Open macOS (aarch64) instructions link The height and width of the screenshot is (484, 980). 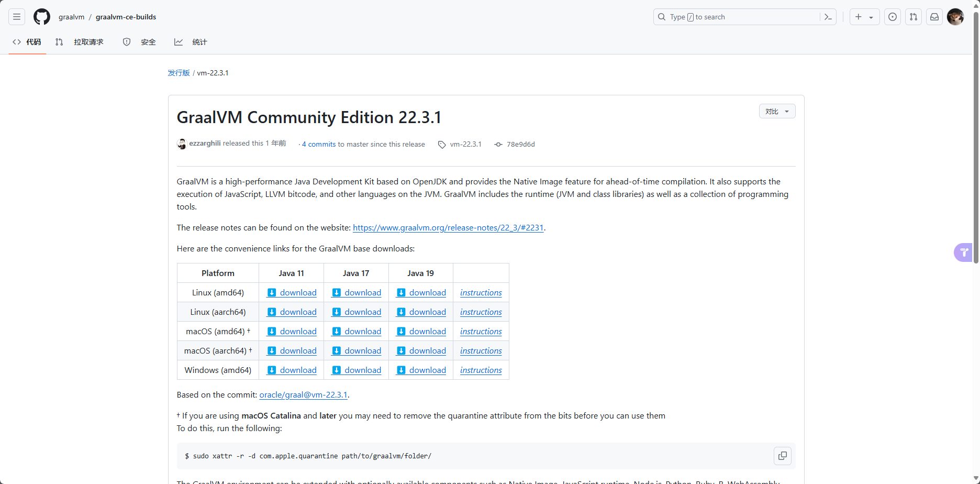pos(481,351)
